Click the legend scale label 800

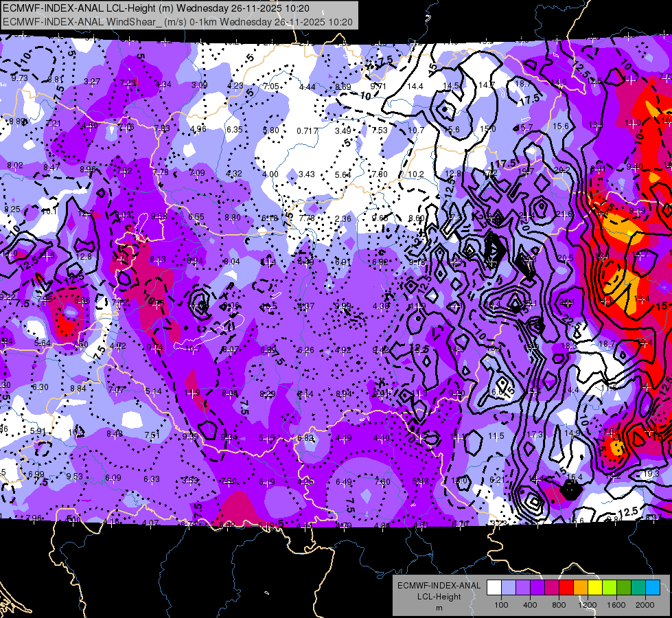(559, 605)
